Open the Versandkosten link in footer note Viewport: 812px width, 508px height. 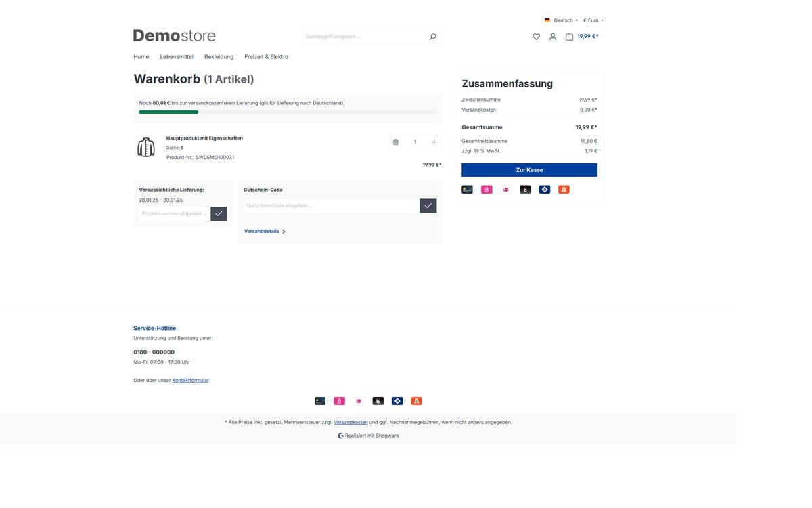[351, 422]
